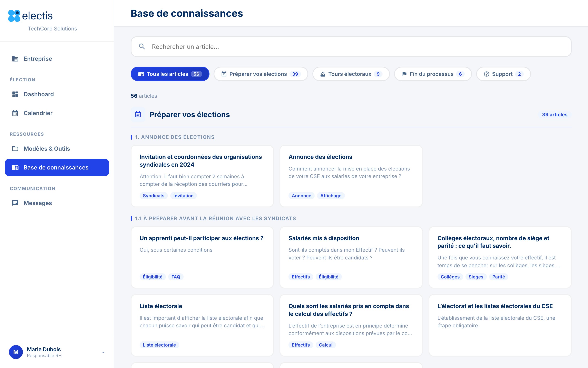Click the Support question mark icon

[487, 74]
